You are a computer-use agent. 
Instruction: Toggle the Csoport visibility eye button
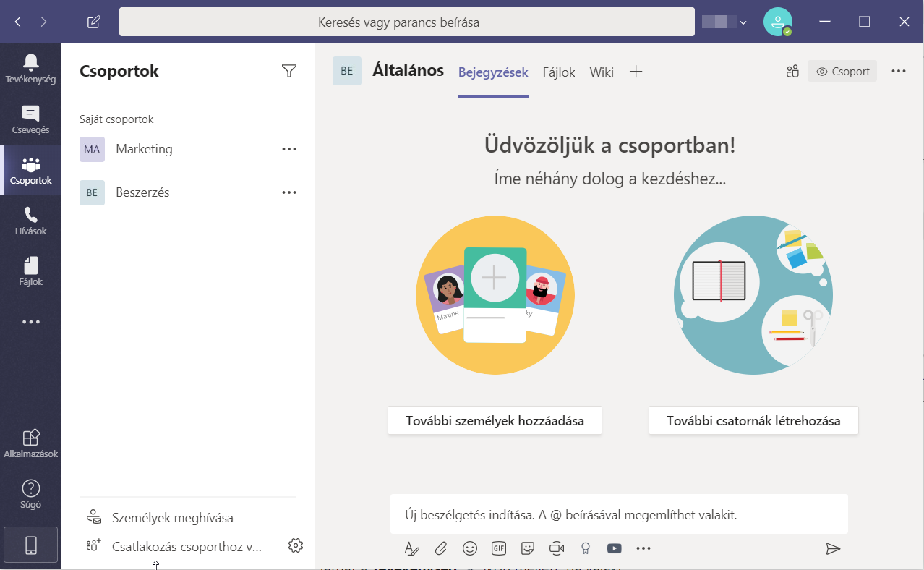coord(842,72)
